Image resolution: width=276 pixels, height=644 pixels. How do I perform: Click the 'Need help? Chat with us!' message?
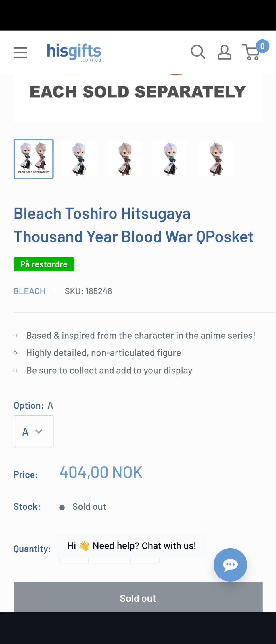(x=132, y=546)
